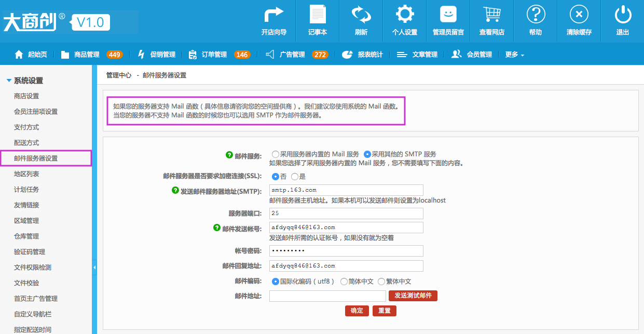Choose 国际化编码（utf8）encoding radio
The image size is (644, 334).
pyautogui.click(x=276, y=282)
